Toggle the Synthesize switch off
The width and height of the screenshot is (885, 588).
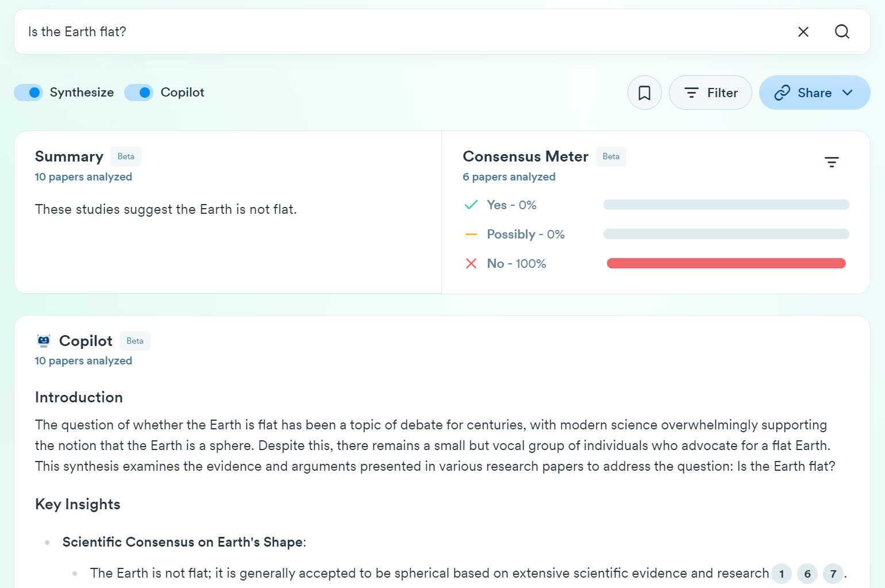(x=29, y=93)
